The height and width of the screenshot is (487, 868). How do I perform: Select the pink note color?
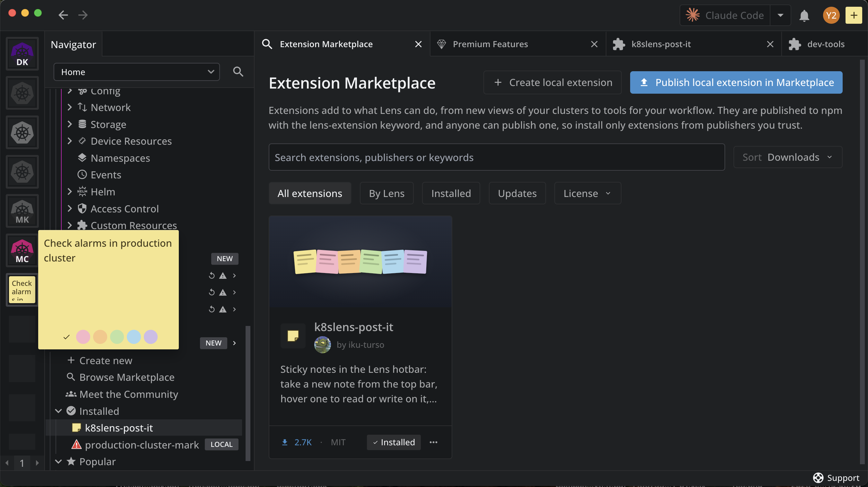click(x=83, y=337)
